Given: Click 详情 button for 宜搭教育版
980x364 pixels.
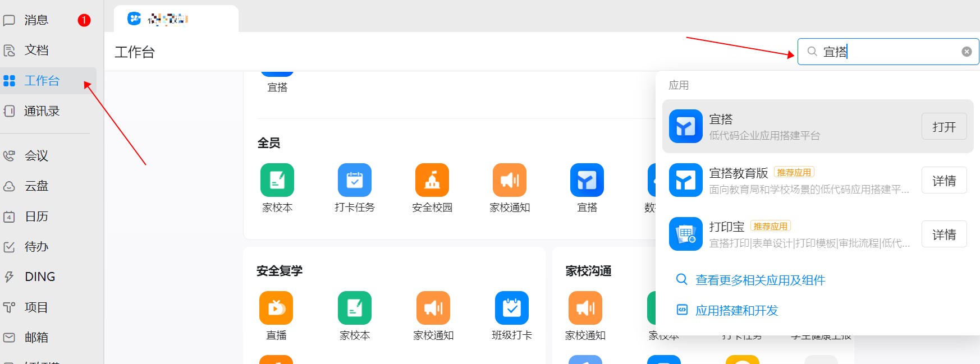Looking at the screenshot, I should point(944,181).
